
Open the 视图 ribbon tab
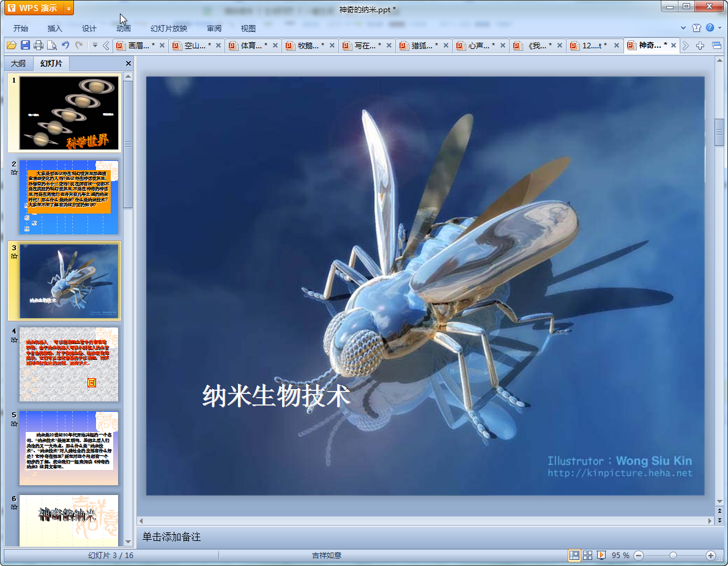pyautogui.click(x=248, y=28)
